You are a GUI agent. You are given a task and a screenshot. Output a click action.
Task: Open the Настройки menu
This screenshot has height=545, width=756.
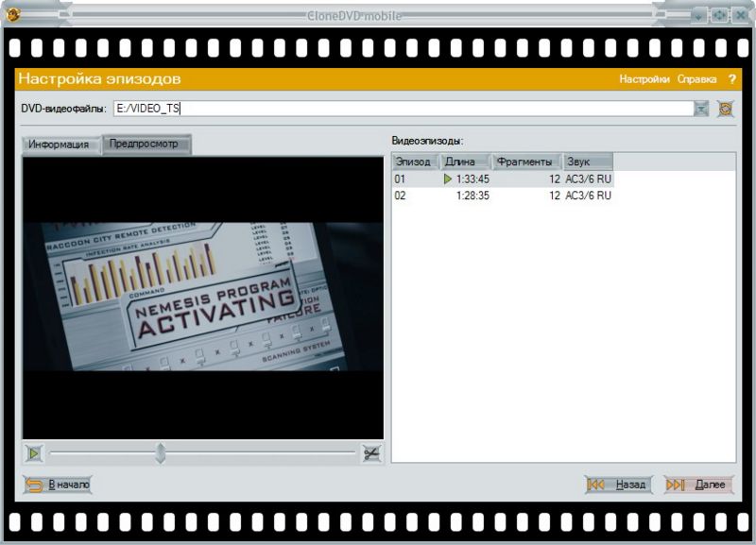click(644, 79)
